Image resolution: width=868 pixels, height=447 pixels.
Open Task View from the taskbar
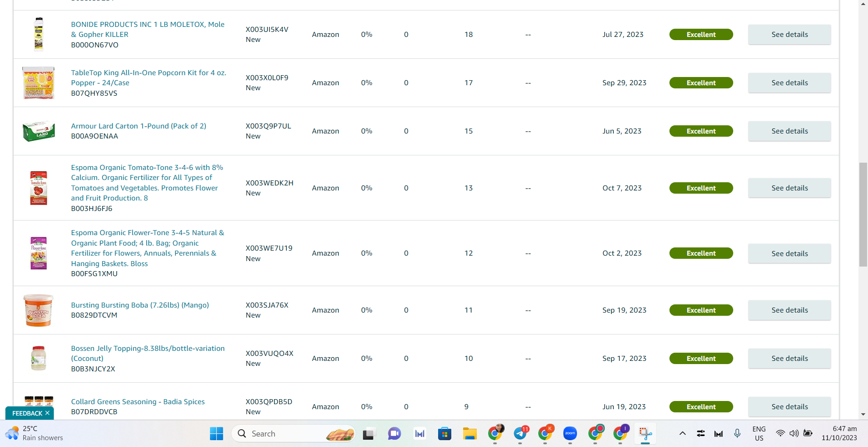tap(368, 434)
